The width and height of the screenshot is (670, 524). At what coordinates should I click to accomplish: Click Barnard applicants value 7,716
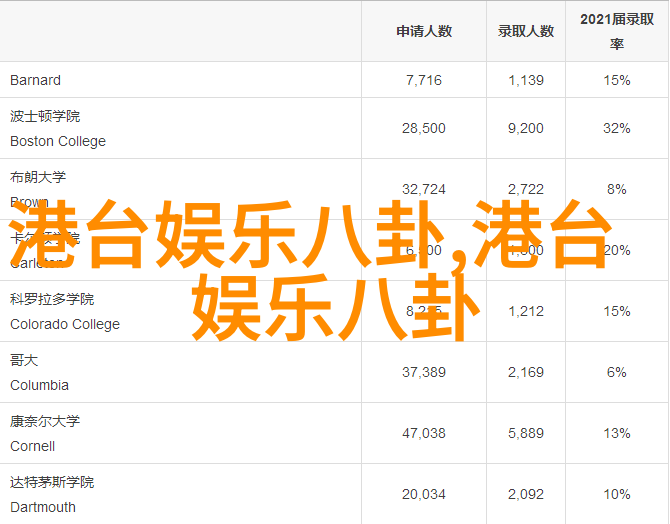(x=424, y=80)
